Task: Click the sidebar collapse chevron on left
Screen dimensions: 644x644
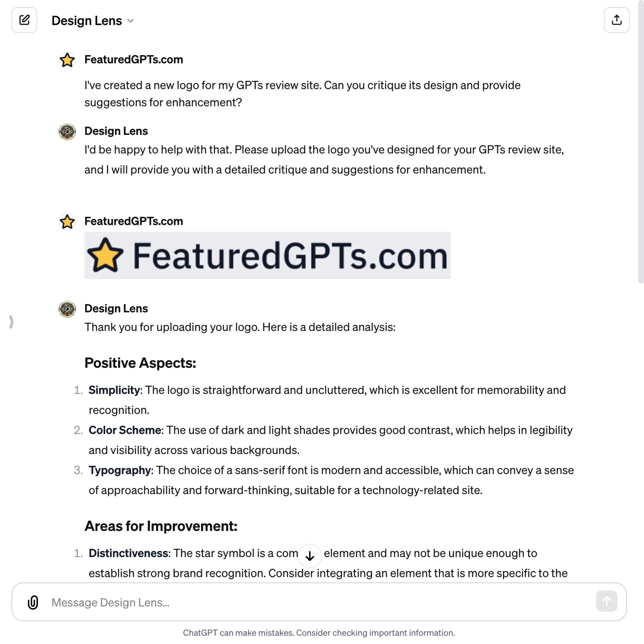Action: click(x=11, y=322)
